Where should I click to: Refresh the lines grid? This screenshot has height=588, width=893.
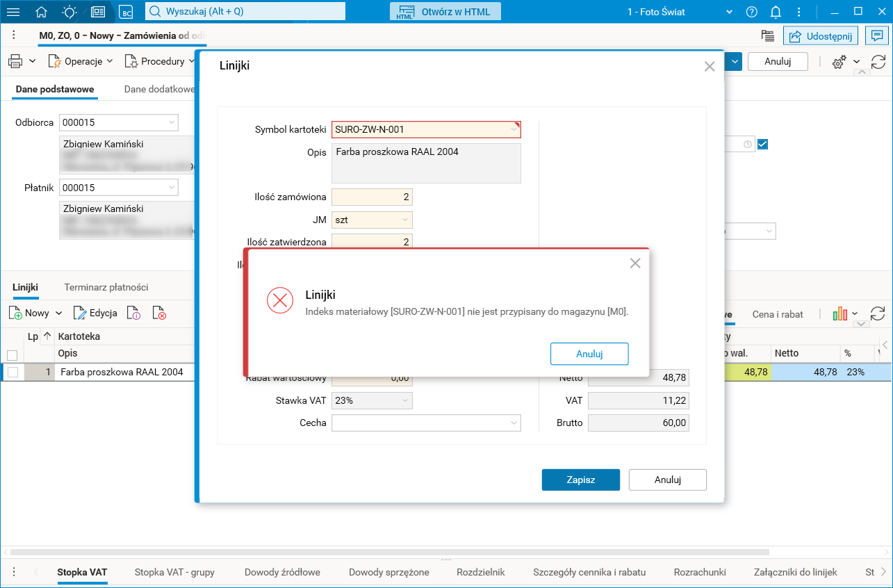click(x=878, y=313)
